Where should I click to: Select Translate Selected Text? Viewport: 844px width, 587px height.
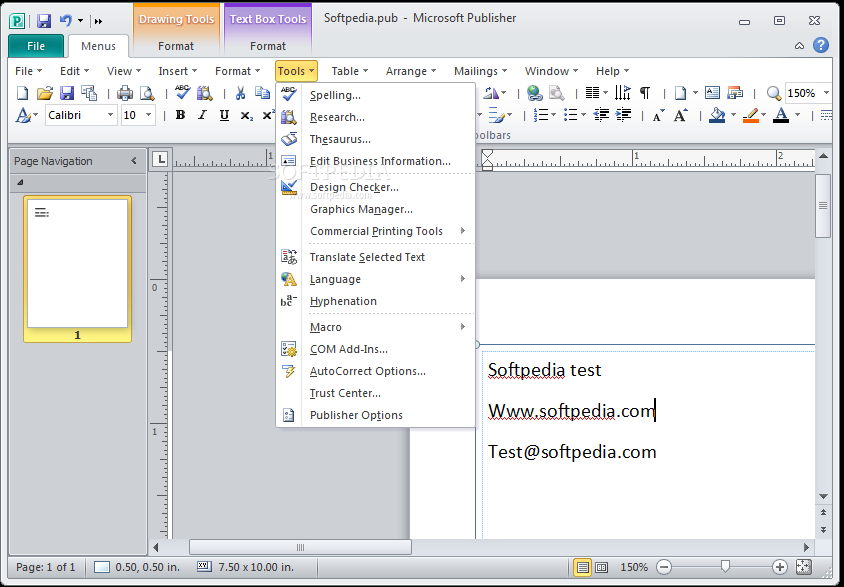point(376,257)
